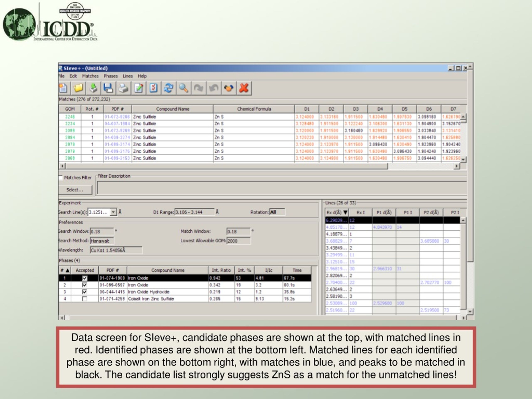Image resolution: width=532 pixels, height=399 pixels.
Task: Click the import green arrow icon
Action: point(93,88)
